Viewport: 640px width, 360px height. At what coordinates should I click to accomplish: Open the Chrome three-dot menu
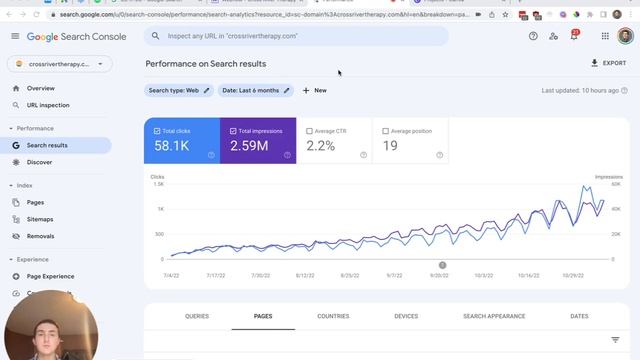coord(631,15)
